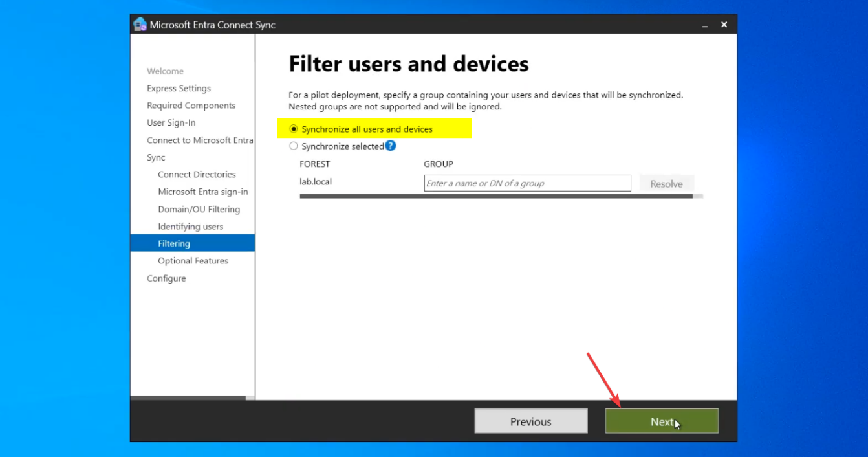Go to Optional Features sub-step
868x457 pixels.
[x=193, y=261]
